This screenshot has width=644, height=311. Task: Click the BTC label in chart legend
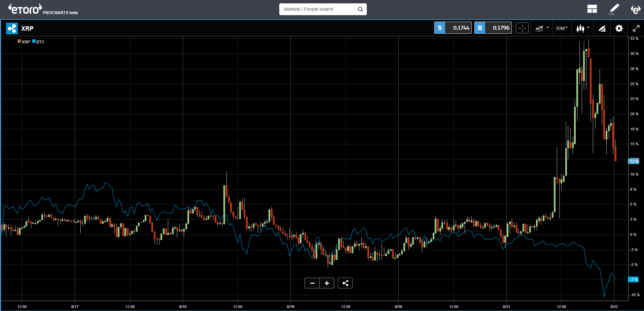(x=40, y=42)
